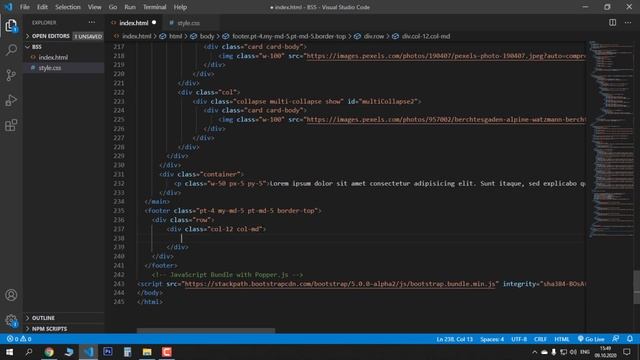Switch to the index.html editor tab
This screenshot has height=360, width=640.
pos(134,23)
